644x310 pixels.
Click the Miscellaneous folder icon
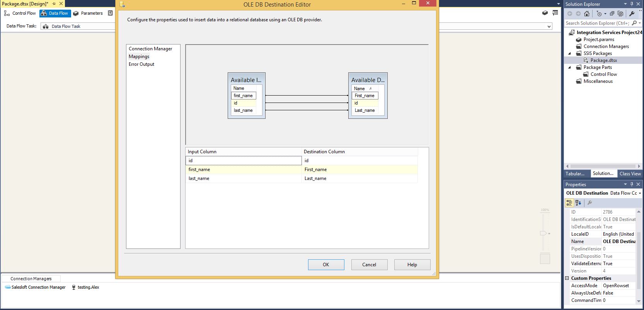[x=579, y=81]
